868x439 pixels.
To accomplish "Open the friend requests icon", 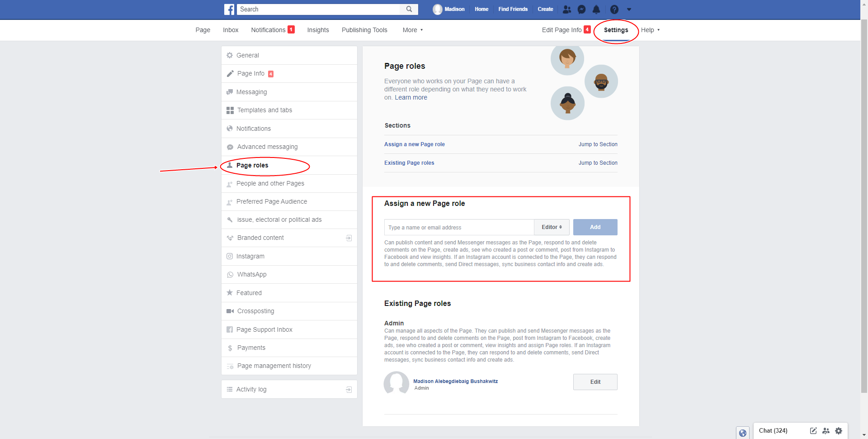I will pos(566,9).
